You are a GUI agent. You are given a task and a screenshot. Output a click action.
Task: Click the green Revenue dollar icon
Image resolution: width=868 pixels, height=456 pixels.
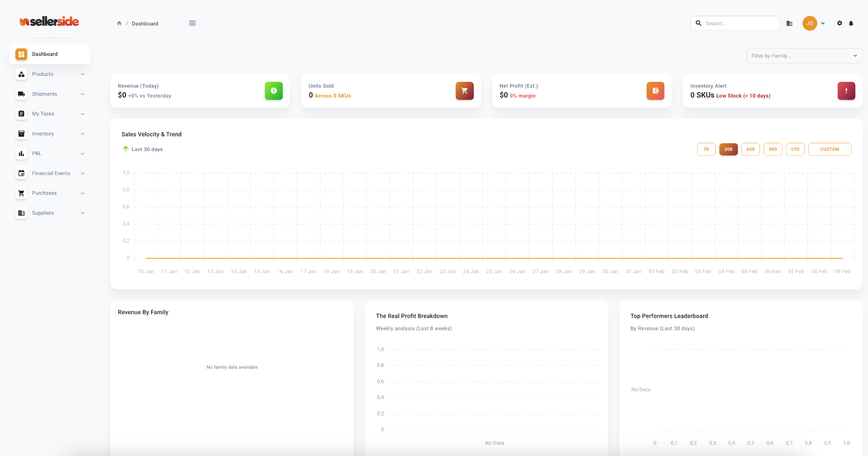(274, 91)
